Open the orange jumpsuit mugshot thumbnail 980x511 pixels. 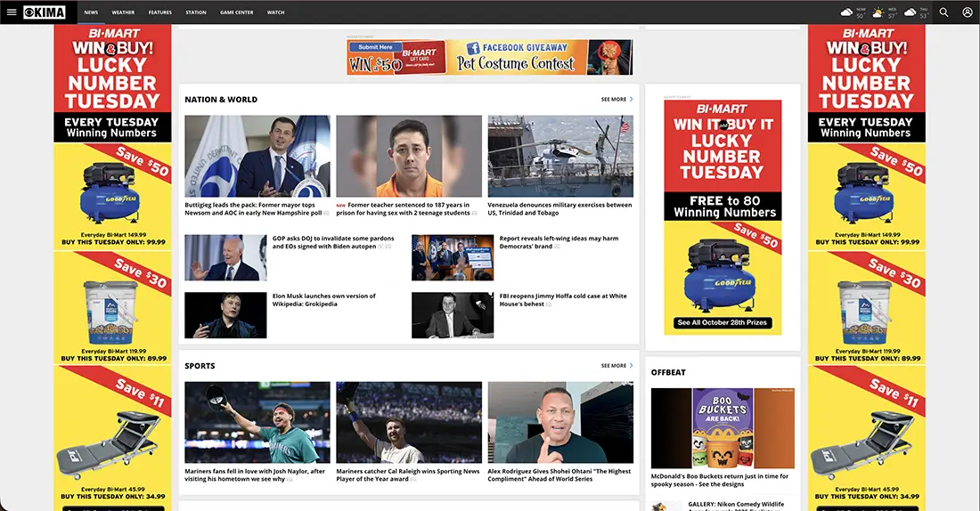[409, 156]
